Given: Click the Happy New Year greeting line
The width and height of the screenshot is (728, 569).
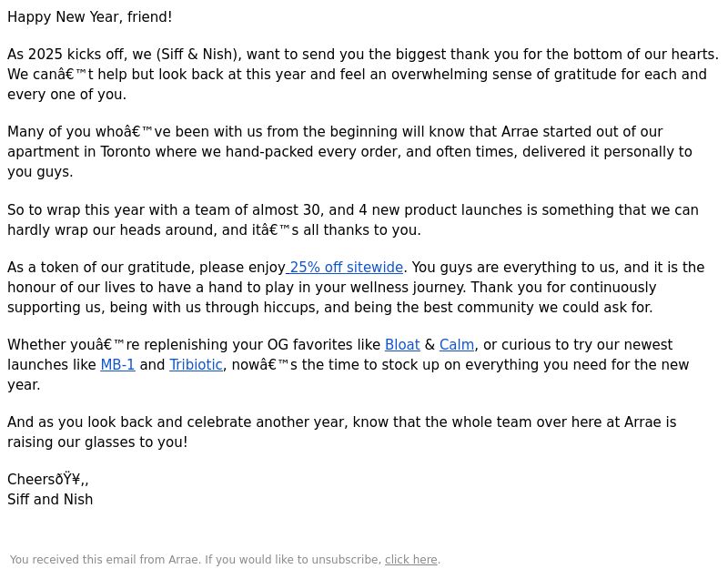Looking at the screenshot, I should click(89, 17).
